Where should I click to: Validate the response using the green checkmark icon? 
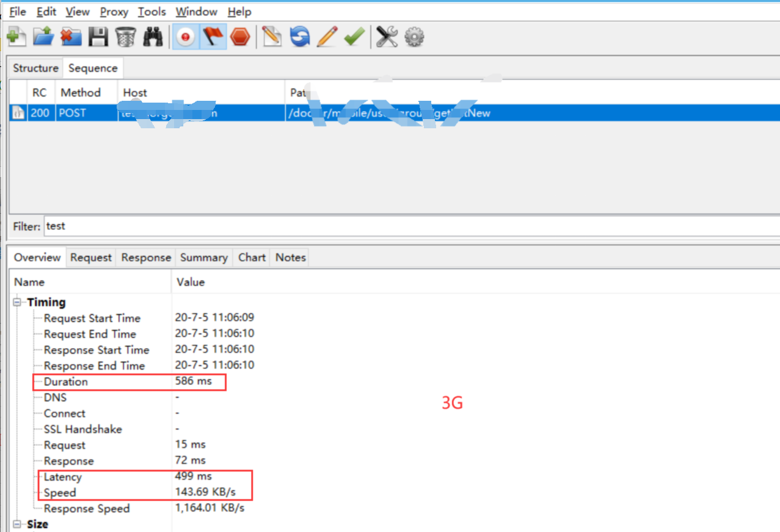tap(354, 38)
